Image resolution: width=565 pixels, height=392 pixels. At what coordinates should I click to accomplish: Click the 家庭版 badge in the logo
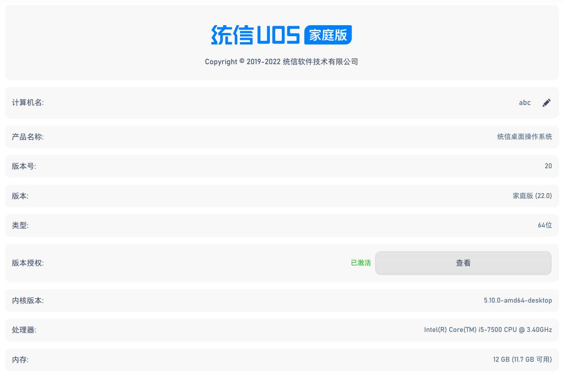tap(328, 35)
